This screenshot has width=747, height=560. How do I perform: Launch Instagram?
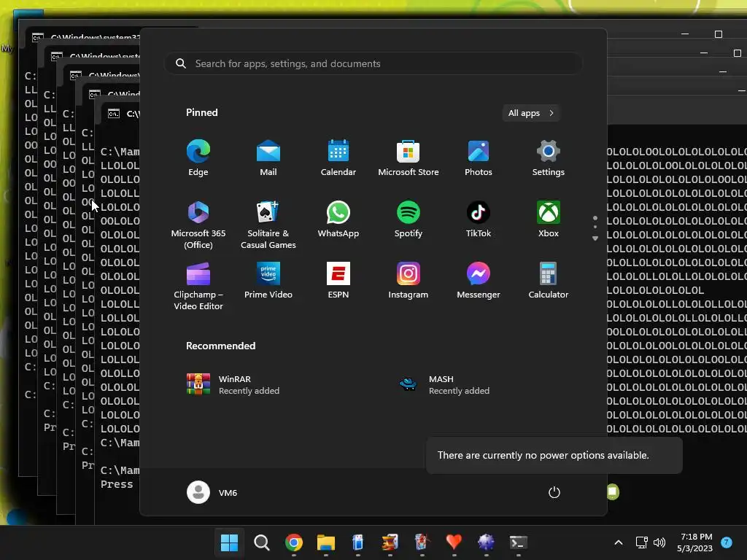coord(409,281)
